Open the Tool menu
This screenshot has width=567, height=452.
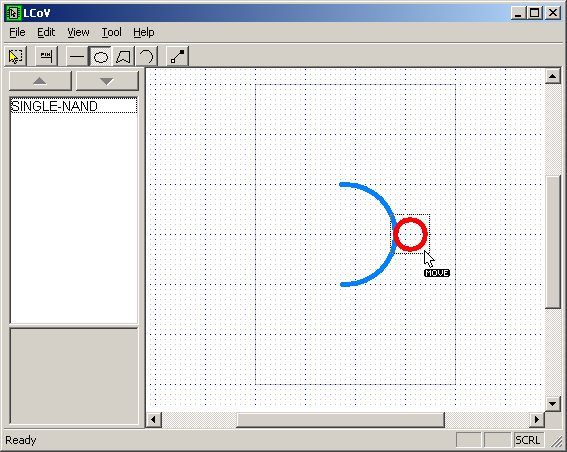pyautogui.click(x=111, y=33)
